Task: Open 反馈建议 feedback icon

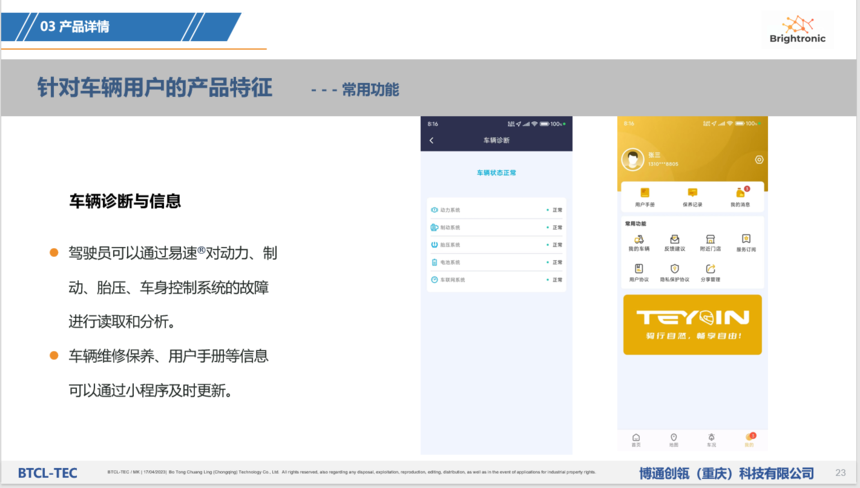Action: click(675, 239)
